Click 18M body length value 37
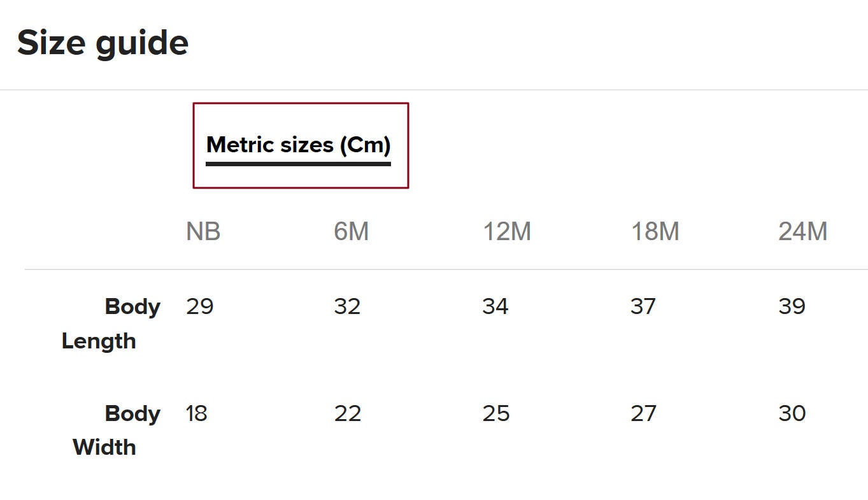Screen dimensions: 868x500 [x=643, y=306]
